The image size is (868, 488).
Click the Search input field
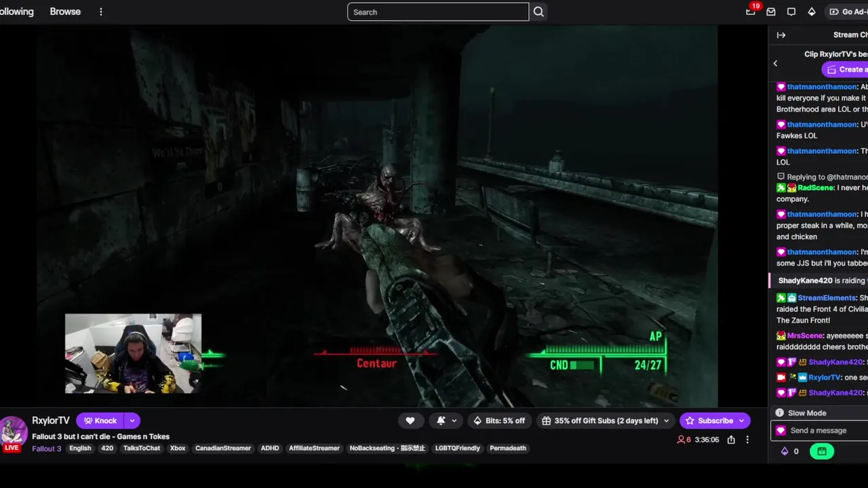438,12
